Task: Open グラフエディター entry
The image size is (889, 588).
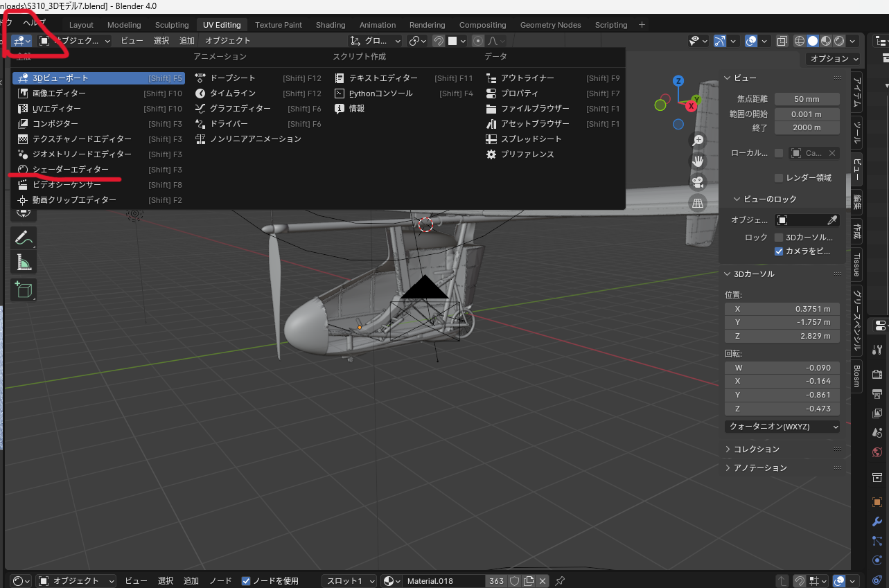Action: tap(258, 109)
